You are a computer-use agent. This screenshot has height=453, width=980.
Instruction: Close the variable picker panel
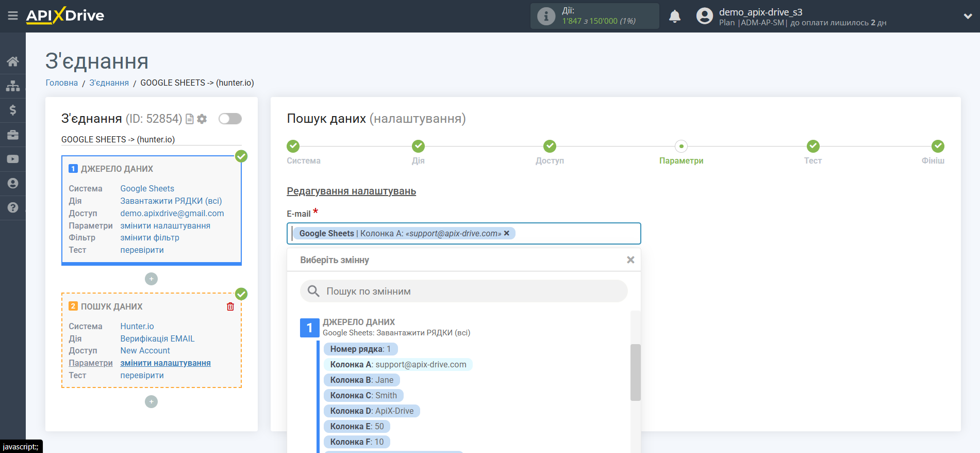click(630, 260)
